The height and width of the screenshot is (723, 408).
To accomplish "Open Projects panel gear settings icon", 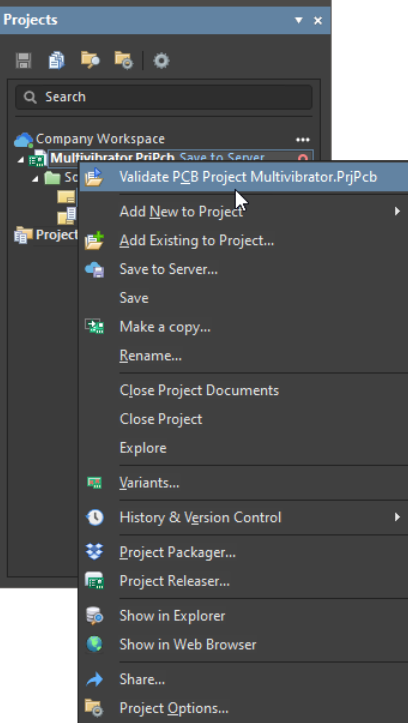I will point(161,60).
